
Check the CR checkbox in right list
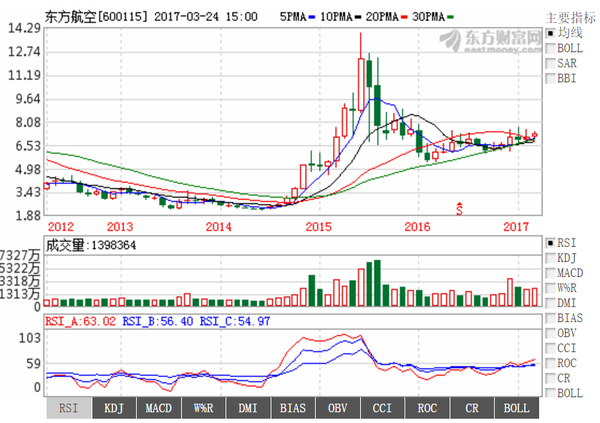(x=550, y=378)
